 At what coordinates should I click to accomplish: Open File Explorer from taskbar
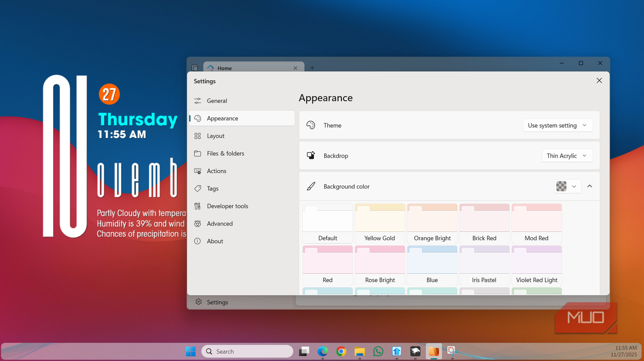pyautogui.click(x=360, y=352)
